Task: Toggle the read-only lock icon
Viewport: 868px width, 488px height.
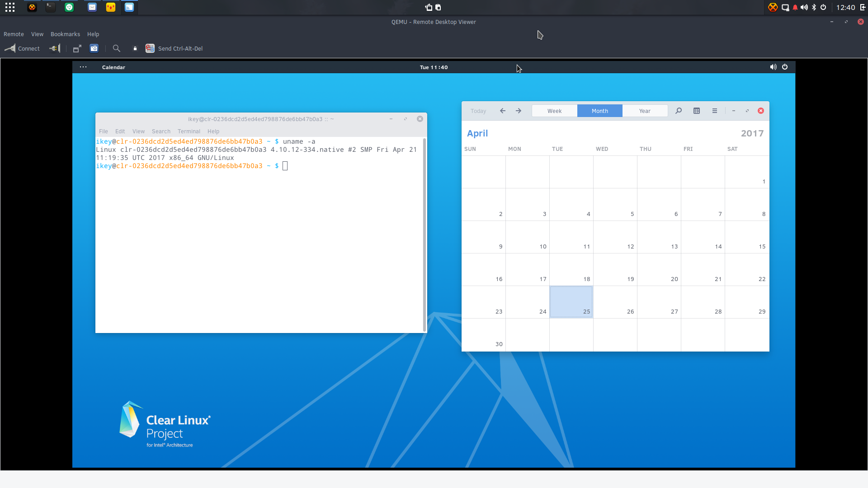Action: pos(135,48)
